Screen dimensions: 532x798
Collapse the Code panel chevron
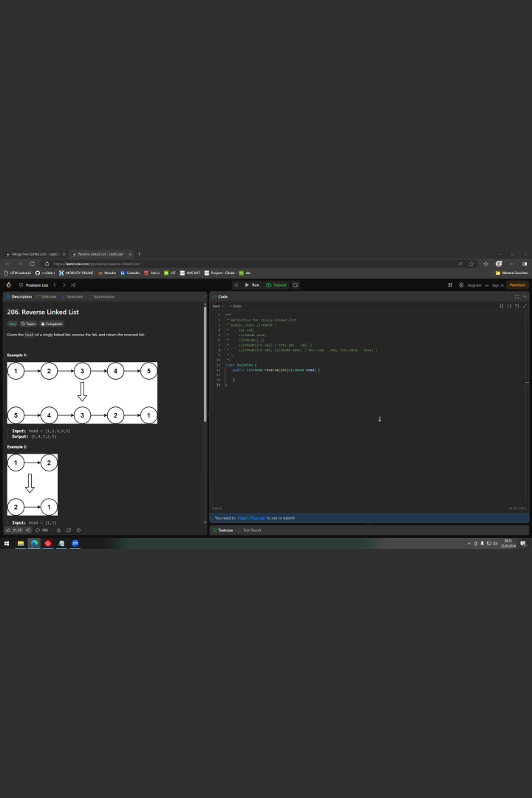525,297
